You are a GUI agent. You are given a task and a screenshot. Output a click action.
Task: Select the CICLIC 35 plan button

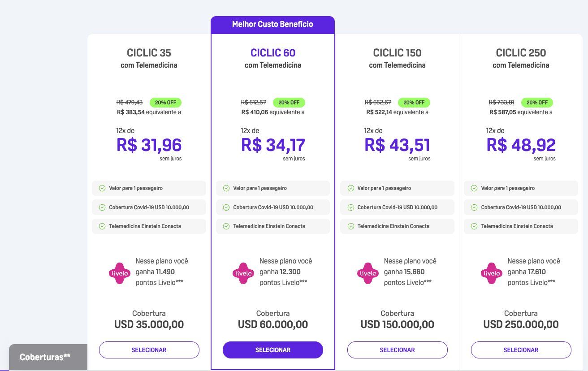pyautogui.click(x=149, y=350)
